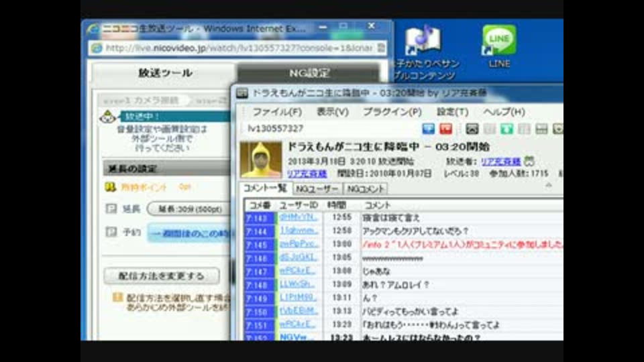The image size is (644, 362).
Task: Select the comment number cell 7150
Action: click(260, 312)
